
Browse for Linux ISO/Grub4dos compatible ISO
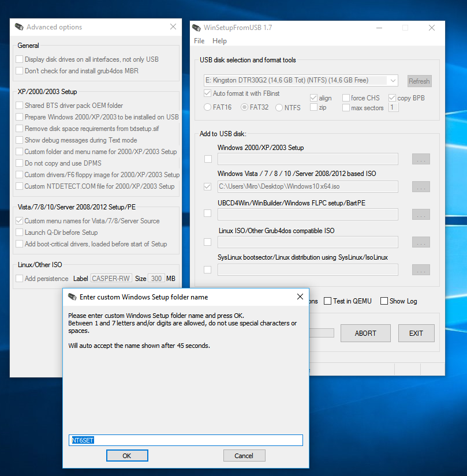click(421, 242)
